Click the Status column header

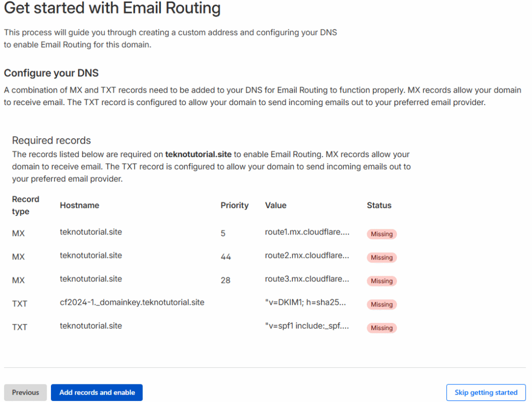379,205
